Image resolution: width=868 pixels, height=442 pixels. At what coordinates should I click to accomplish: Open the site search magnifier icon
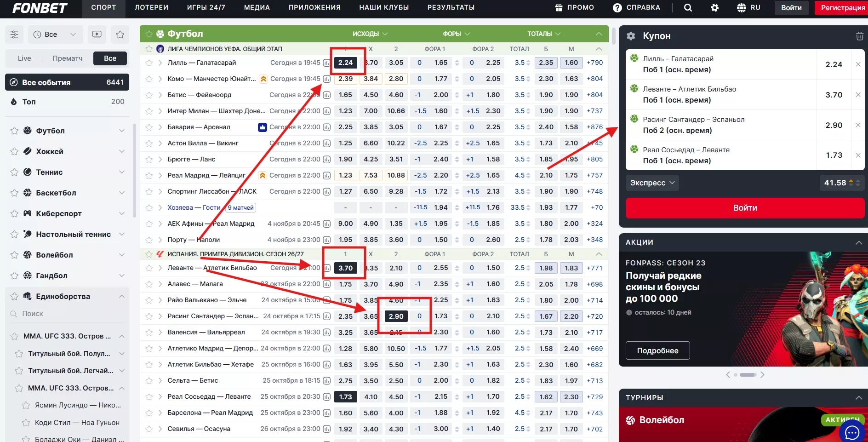[x=688, y=8]
